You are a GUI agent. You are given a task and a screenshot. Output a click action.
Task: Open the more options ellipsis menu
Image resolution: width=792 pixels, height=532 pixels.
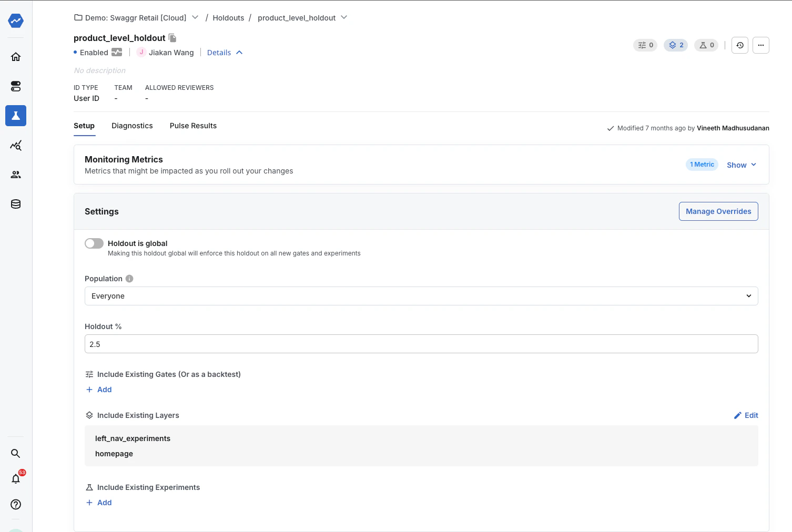pyautogui.click(x=760, y=45)
